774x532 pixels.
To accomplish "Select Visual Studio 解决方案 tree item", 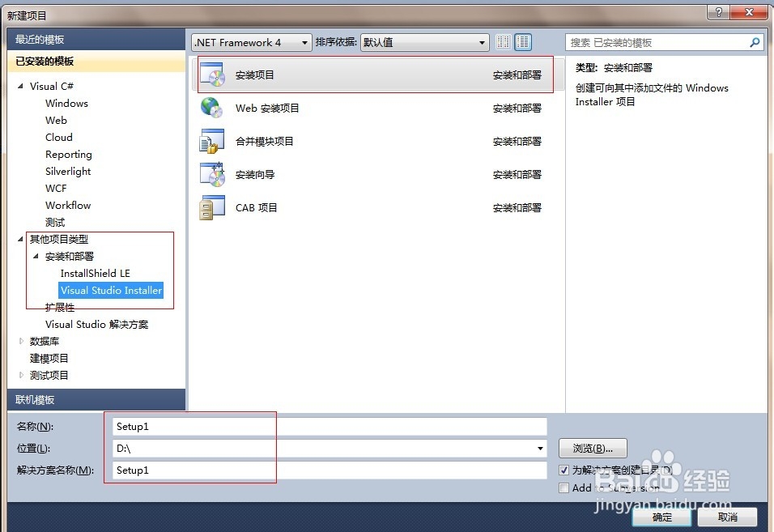I will coord(97,324).
